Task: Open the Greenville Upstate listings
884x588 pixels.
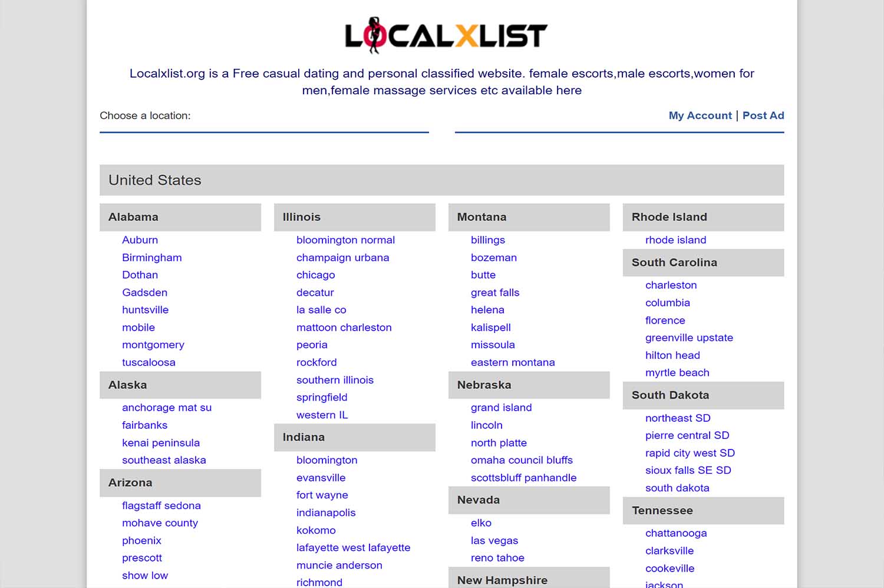Action: [x=689, y=338]
